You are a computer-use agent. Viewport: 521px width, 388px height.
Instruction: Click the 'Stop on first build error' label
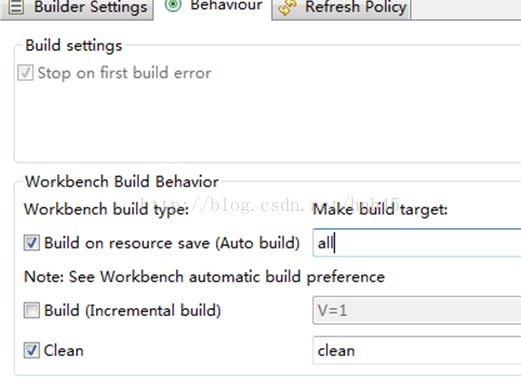click(x=124, y=73)
